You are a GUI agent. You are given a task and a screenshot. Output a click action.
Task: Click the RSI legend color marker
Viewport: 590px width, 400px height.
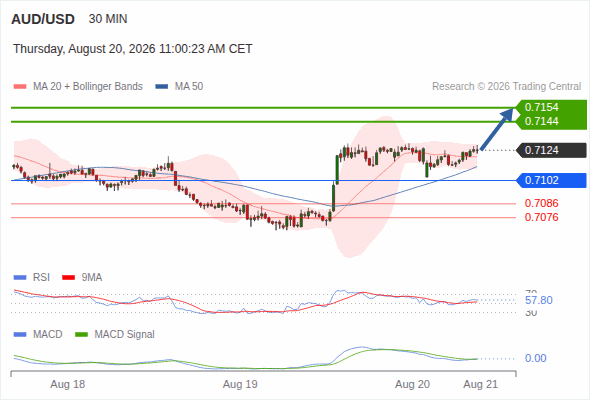click(x=20, y=278)
